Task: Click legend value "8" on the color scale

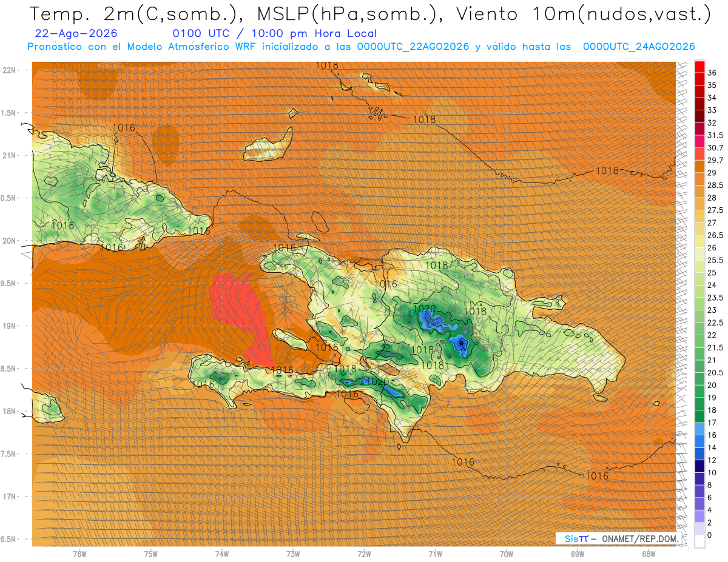Action: pos(710,485)
